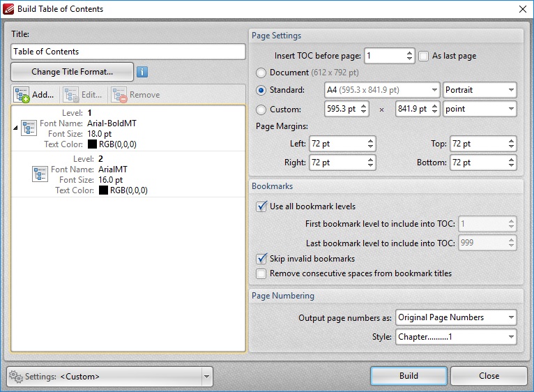This screenshot has height=392, width=534.
Task: Collapse the Level 1 tree arrow
Action: click(15, 128)
